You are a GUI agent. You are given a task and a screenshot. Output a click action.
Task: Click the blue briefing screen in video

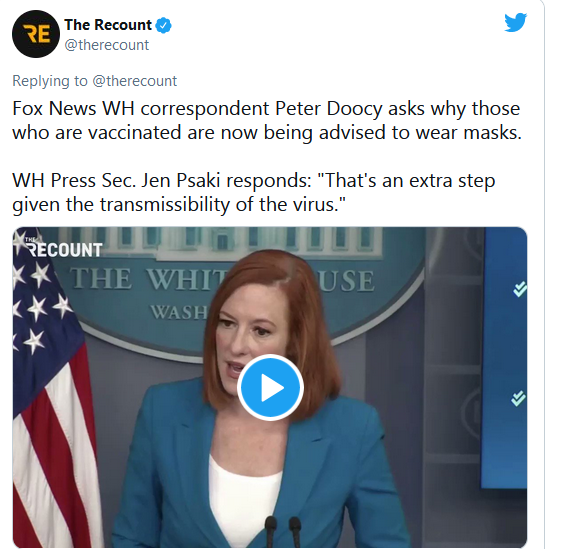[505, 358]
